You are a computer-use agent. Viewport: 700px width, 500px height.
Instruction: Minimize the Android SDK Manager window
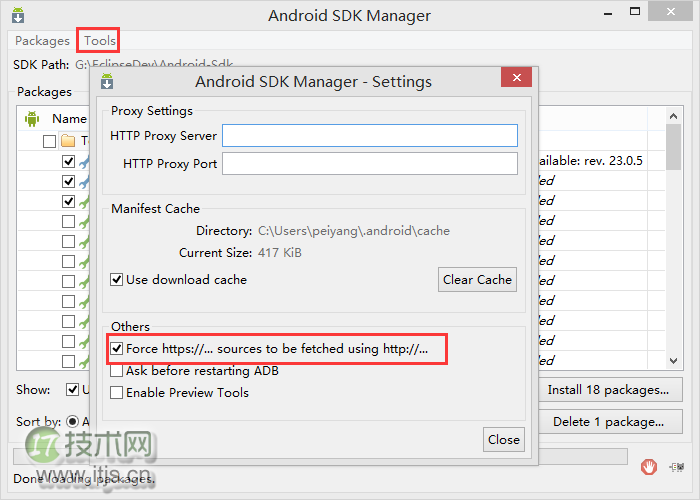click(608, 13)
